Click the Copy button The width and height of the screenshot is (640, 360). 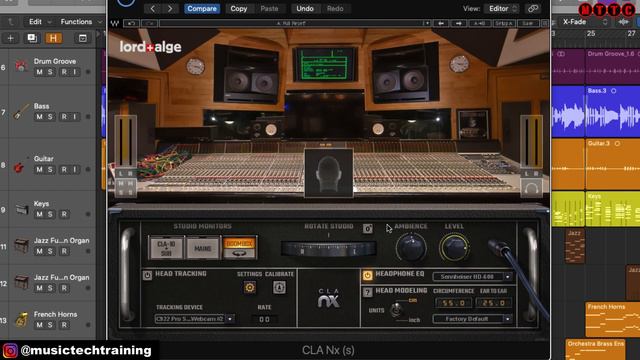coord(239,9)
